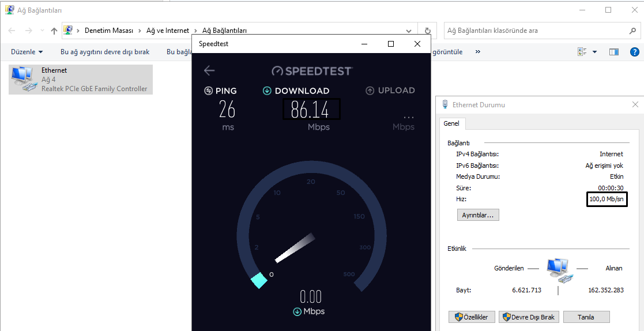Click Medya Durumu Etkin value
This screenshot has width=644, height=331.
point(617,176)
